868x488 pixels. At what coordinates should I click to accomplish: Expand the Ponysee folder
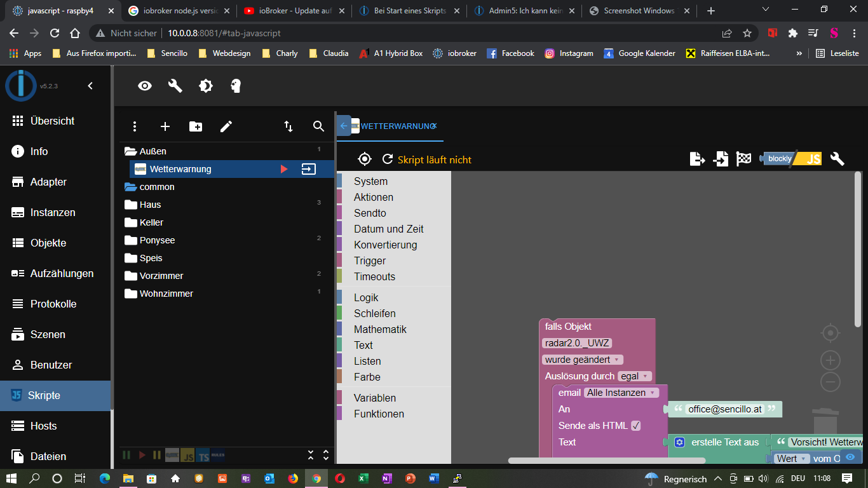click(131, 240)
